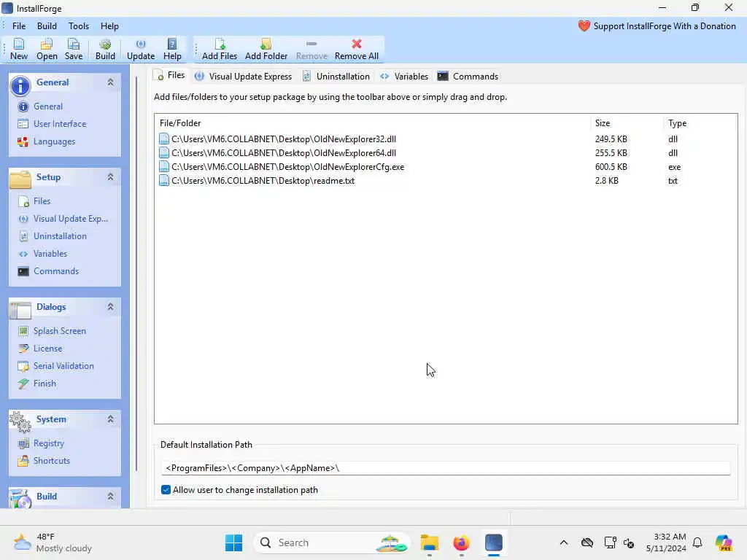The width and height of the screenshot is (747, 560).
Task: Click the Build toolbar icon
Action: [x=105, y=50]
